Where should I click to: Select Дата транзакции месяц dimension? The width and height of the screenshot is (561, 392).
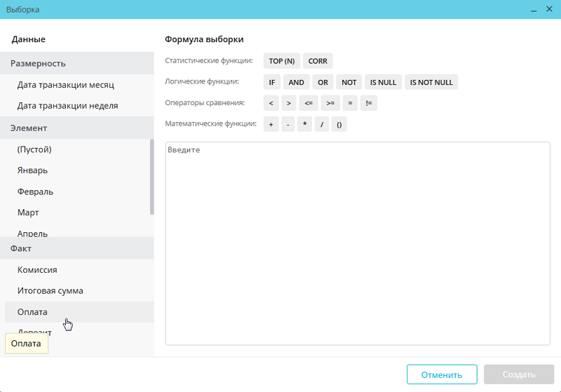click(66, 85)
